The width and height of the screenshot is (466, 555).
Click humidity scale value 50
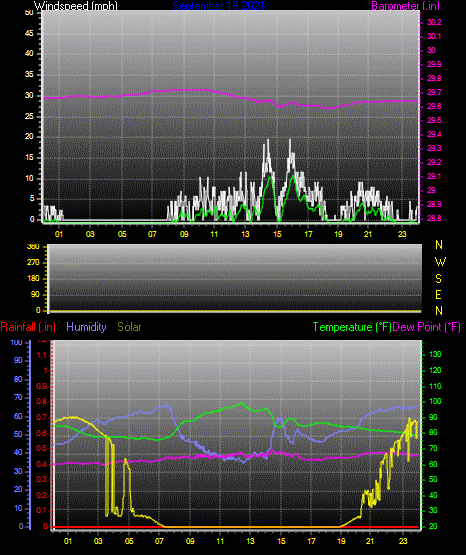point(18,434)
